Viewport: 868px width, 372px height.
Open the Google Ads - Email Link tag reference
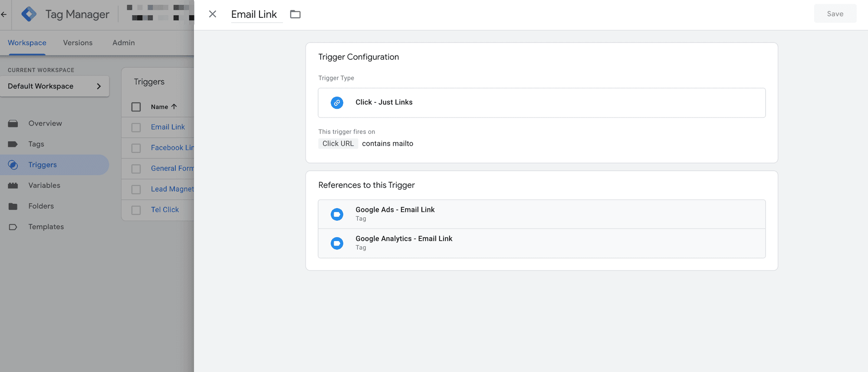click(x=542, y=214)
